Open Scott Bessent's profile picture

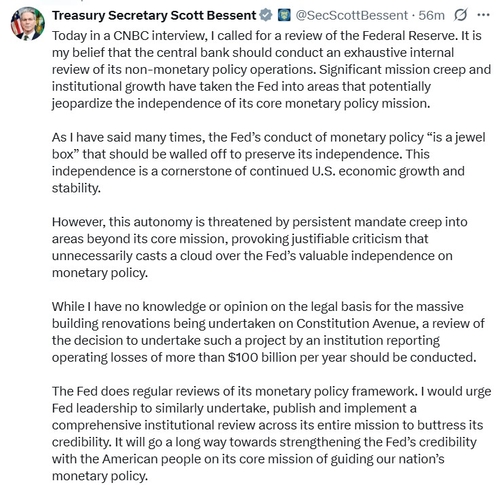(x=28, y=24)
